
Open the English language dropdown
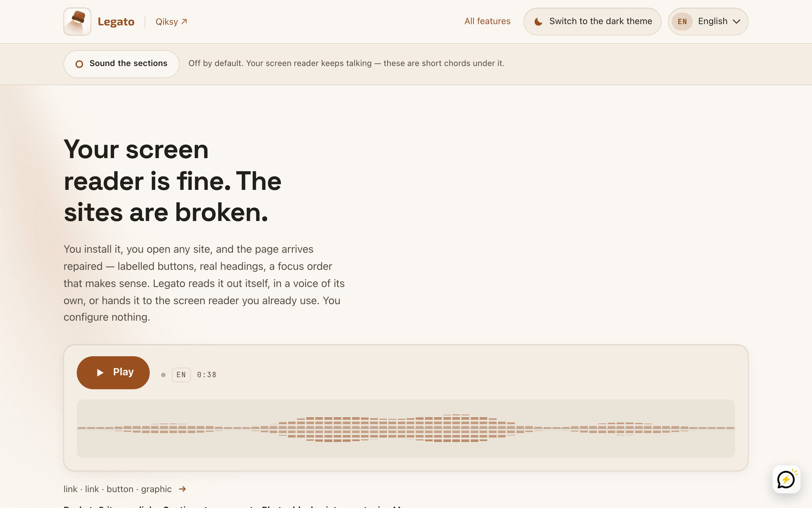708,22
